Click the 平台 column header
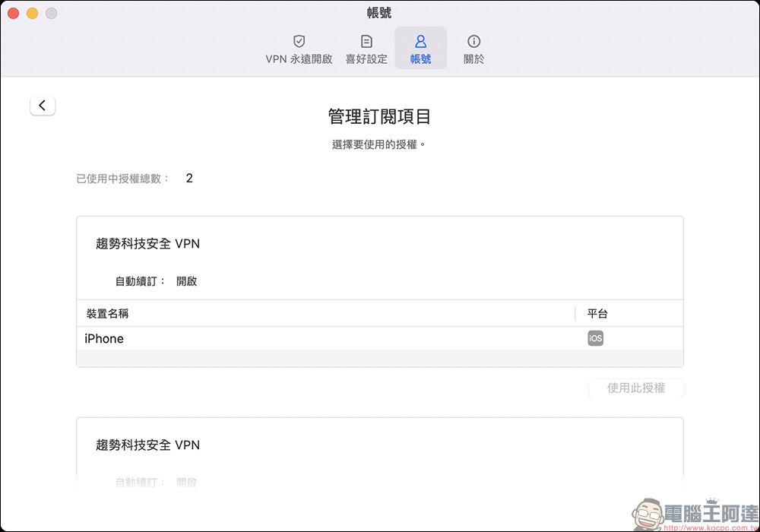This screenshot has height=532, width=760. 597,313
